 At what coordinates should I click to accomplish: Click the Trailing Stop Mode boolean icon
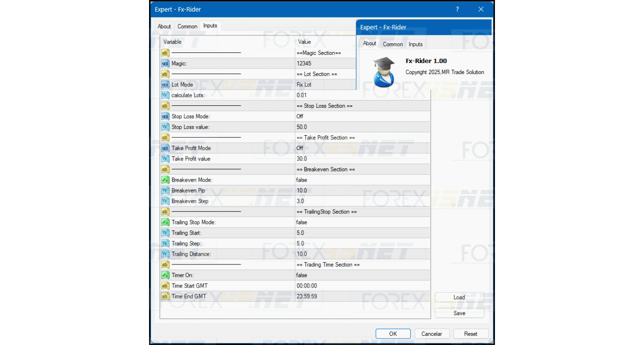[165, 222]
